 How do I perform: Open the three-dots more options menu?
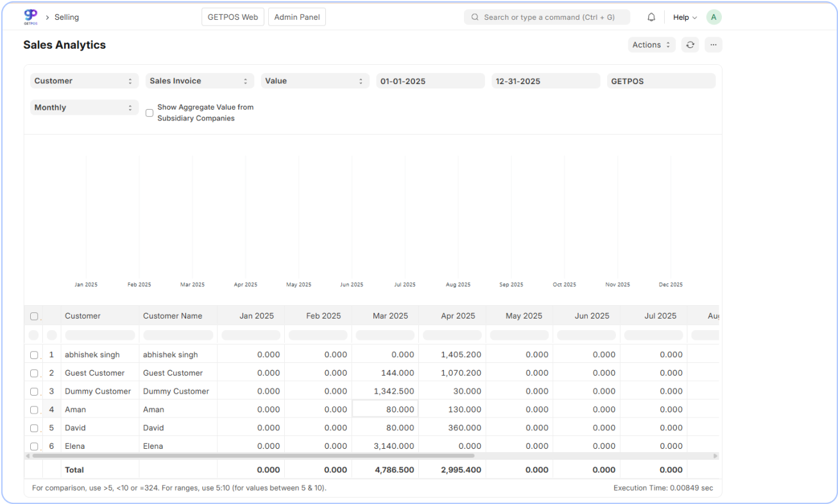713,45
